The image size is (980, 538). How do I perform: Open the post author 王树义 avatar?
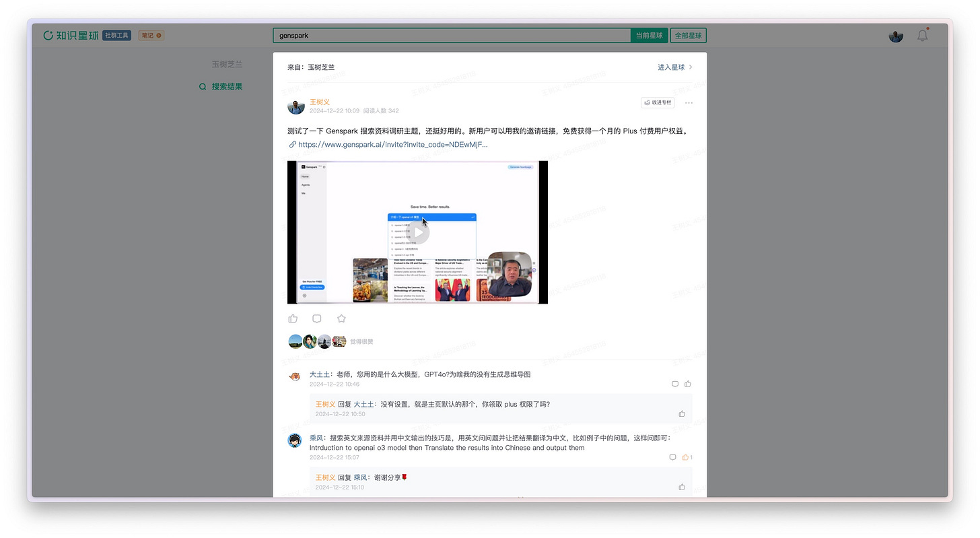pos(296,106)
